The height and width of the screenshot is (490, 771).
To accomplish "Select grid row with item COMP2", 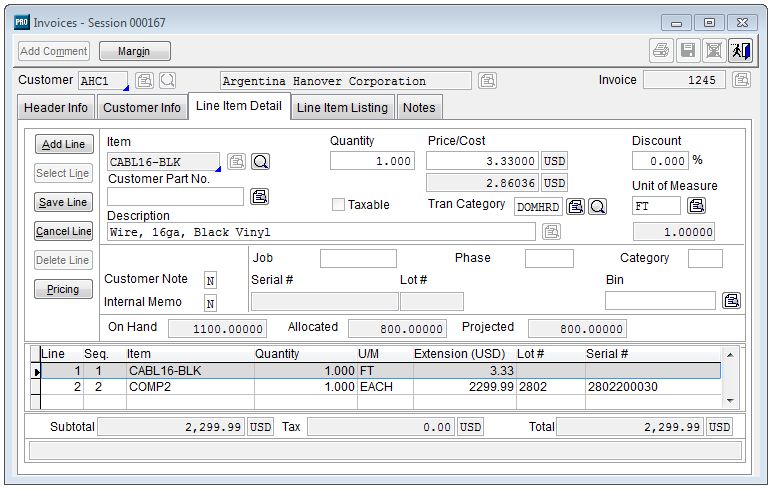I will pos(380,387).
